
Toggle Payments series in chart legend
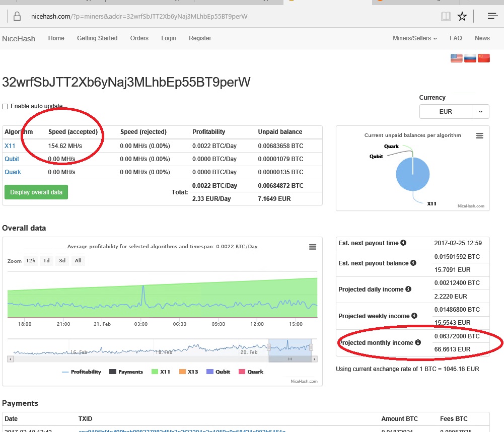(x=126, y=372)
